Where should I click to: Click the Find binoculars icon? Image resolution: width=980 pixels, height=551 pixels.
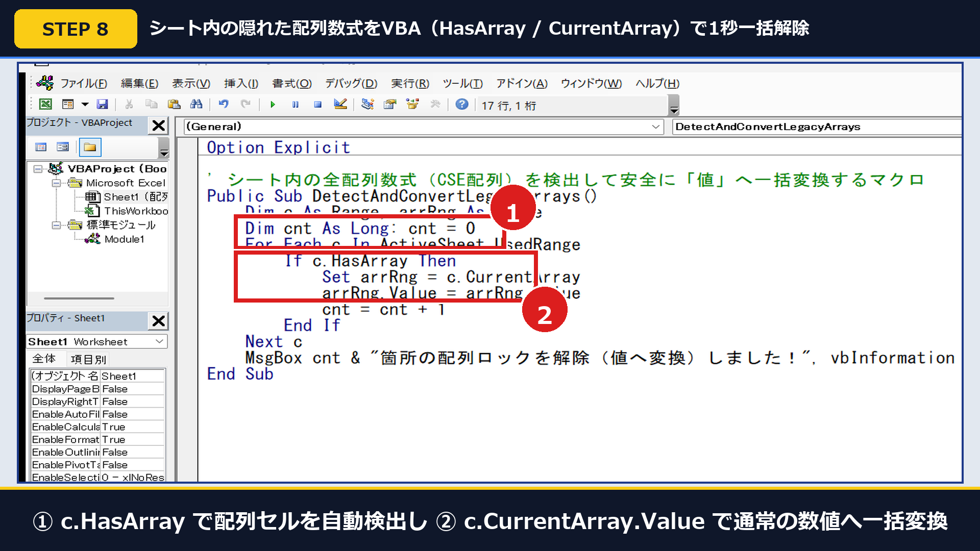(x=197, y=104)
